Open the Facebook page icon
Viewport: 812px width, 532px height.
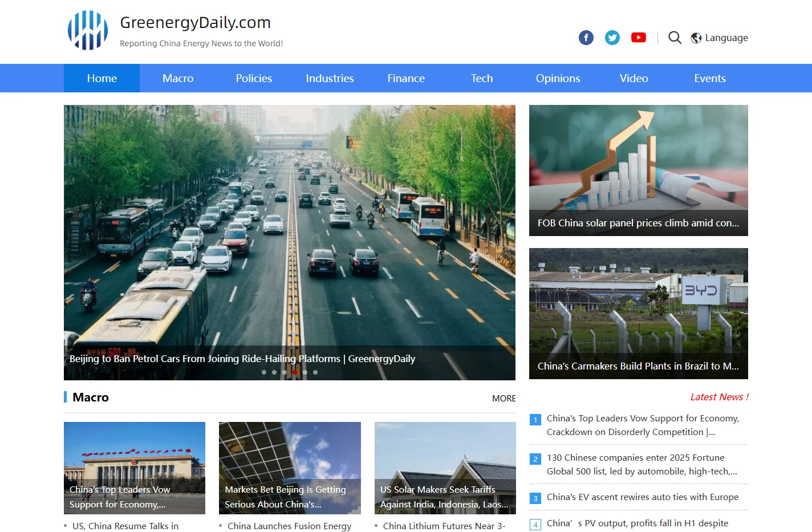pyautogui.click(x=586, y=38)
